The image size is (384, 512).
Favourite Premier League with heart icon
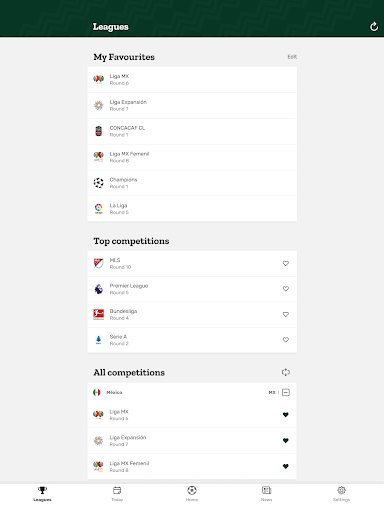(286, 289)
